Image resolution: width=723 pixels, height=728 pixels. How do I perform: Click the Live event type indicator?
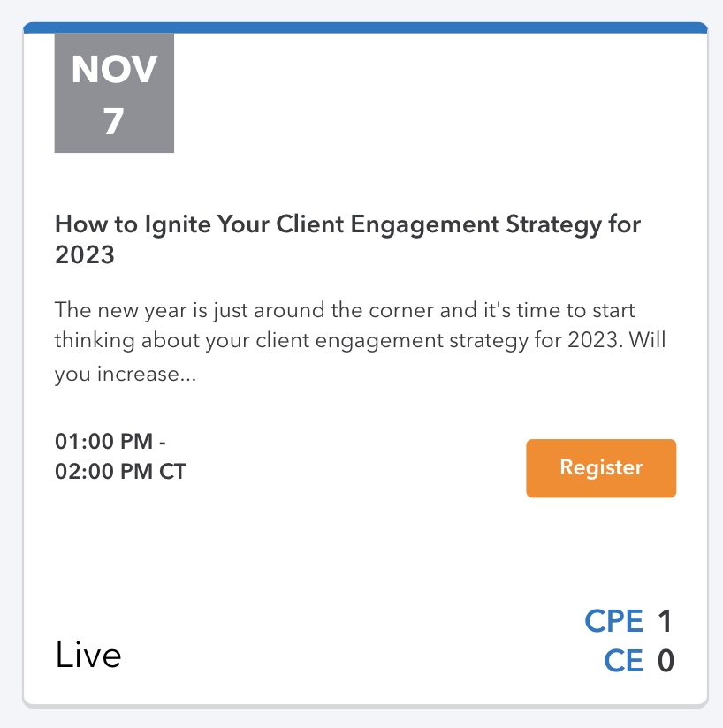tap(88, 656)
